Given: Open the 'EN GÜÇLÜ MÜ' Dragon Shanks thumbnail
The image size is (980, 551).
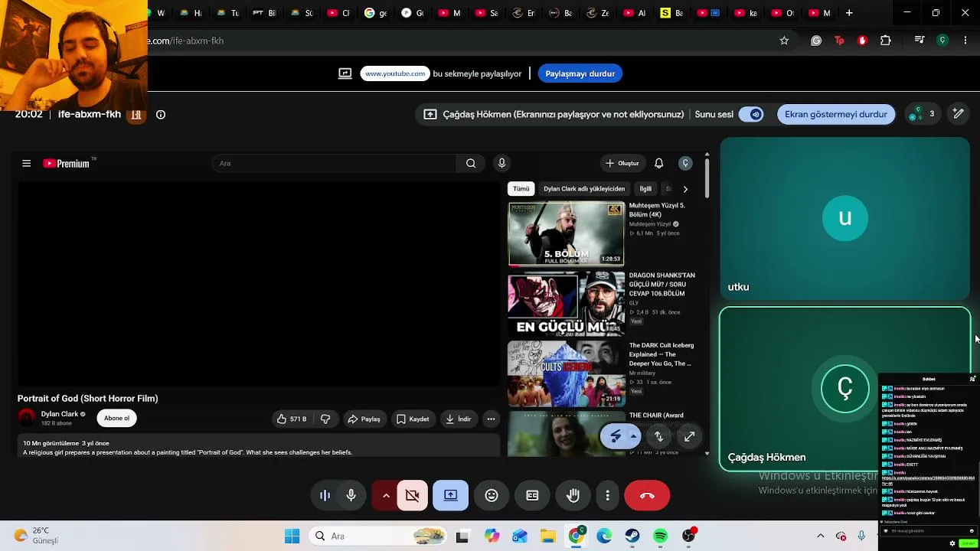Looking at the screenshot, I should (566, 304).
